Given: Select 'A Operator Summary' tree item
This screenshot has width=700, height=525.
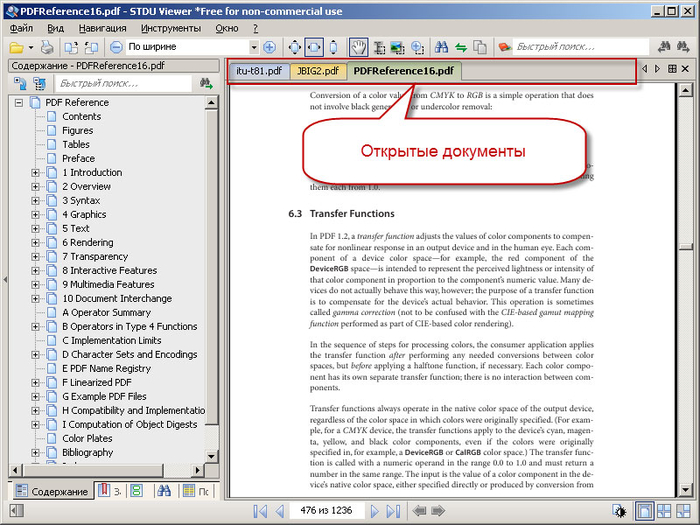Looking at the screenshot, I should coord(106,312).
